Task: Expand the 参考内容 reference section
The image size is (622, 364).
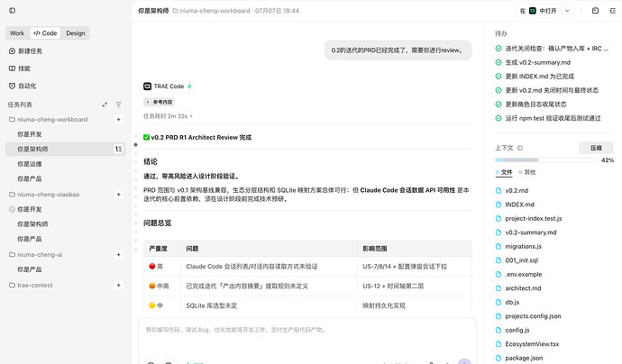Action: 159,102
